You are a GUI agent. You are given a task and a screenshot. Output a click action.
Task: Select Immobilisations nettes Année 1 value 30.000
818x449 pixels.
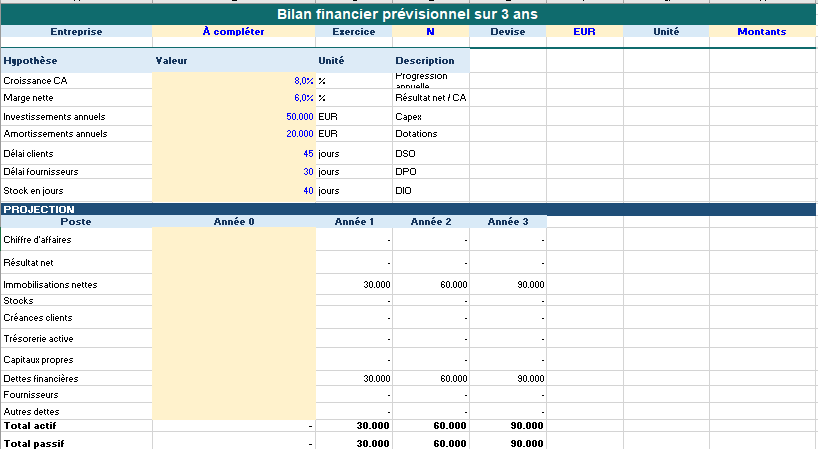pyautogui.click(x=354, y=284)
